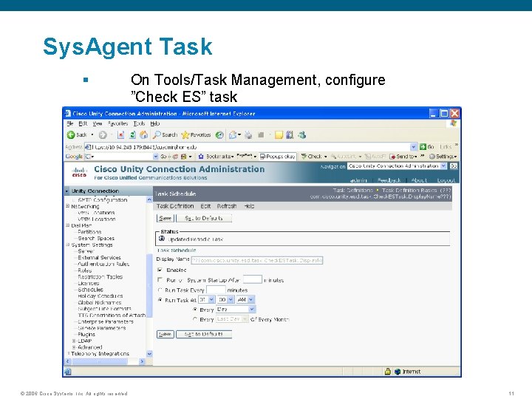Open the About link in the header
The height and width of the screenshot is (399, 532).
[419, 180]
